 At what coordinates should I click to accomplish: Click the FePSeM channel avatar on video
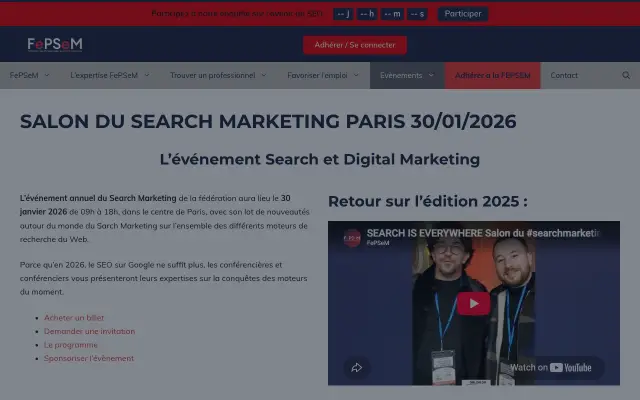(x=352, y=238)
